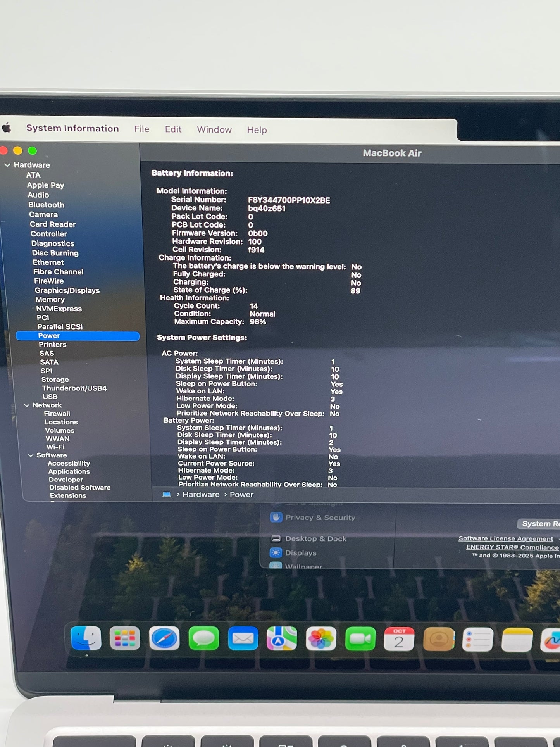Open the Edit menu
This screenshot has height=747, width=560.
pyautogui.click(x=173, y=129)
